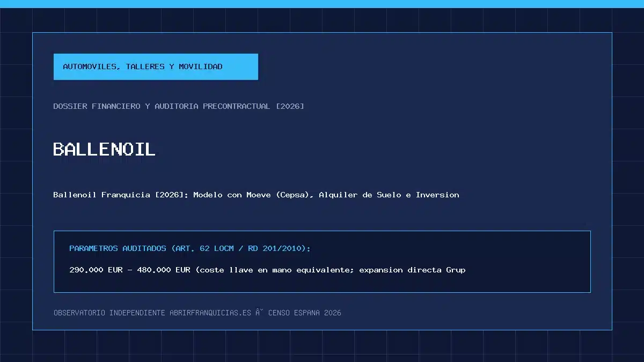Screen dimensions: 644x362
Task: Click the Observatorio Independiente footer text
Action: tap(197, 313)
